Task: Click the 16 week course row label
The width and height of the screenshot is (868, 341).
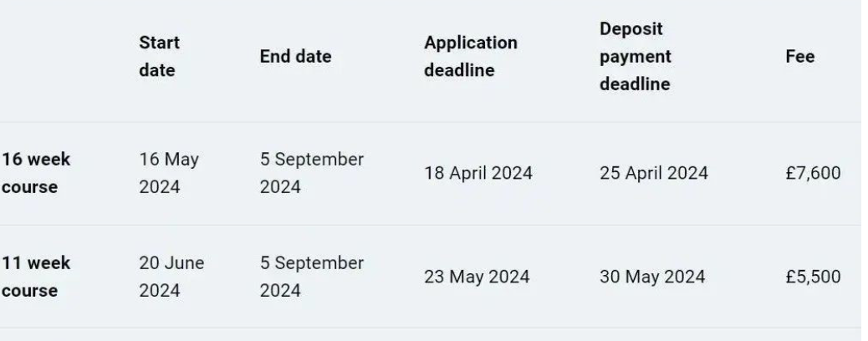Action: pyautogui.click(x=35, y=173)
